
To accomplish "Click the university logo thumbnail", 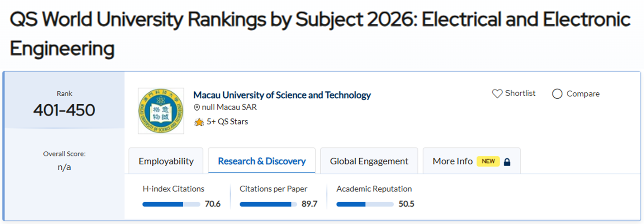I will pos(161,111).
